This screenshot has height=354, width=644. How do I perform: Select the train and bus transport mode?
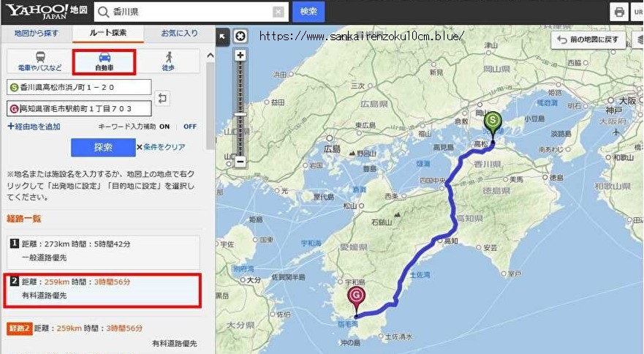click(x=40, y=61)
